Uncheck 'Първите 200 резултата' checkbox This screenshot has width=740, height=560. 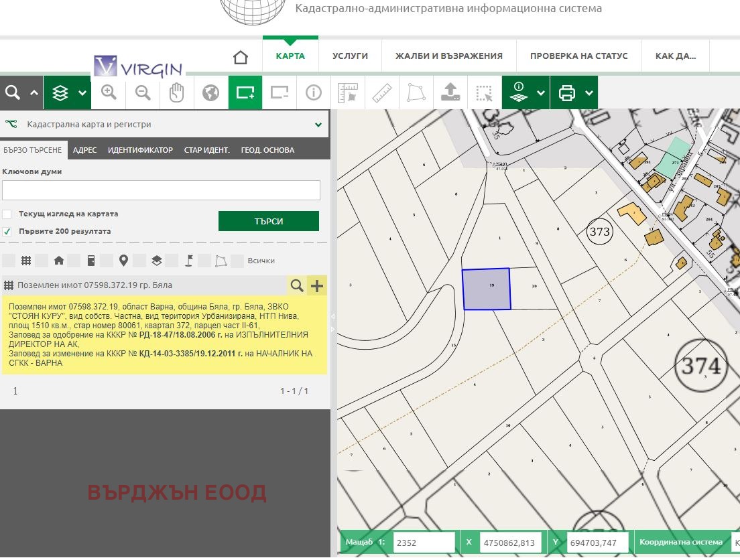[x=7, y=231]
